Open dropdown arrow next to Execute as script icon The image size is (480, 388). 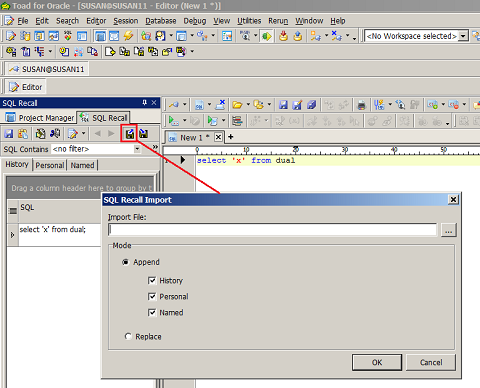click(223, 120)
